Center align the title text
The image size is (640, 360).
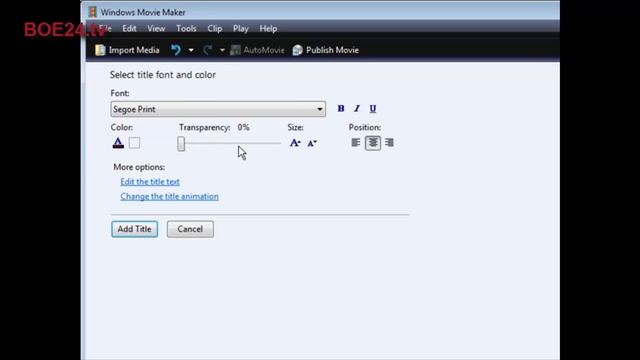coord(373,143)
